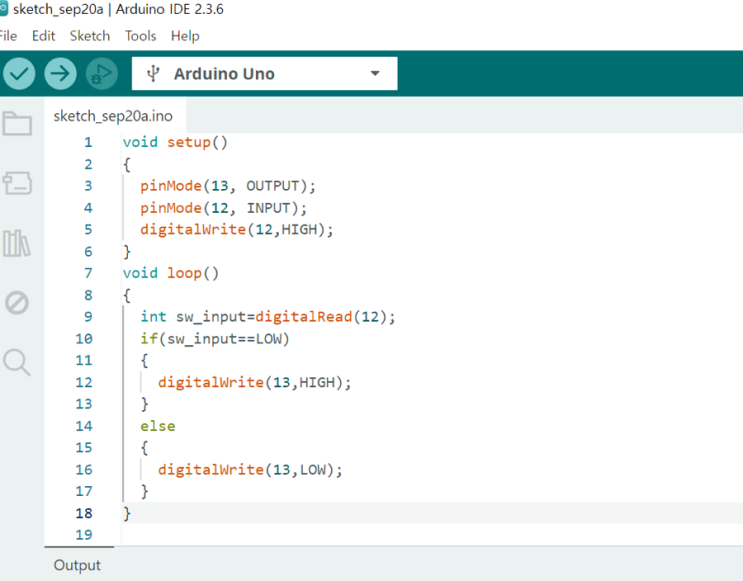This screenshot has width=743, height=581.
Task: Expand the Arduino Uno board dropdown
Action: pyautogui.click(x=375, y=73)
